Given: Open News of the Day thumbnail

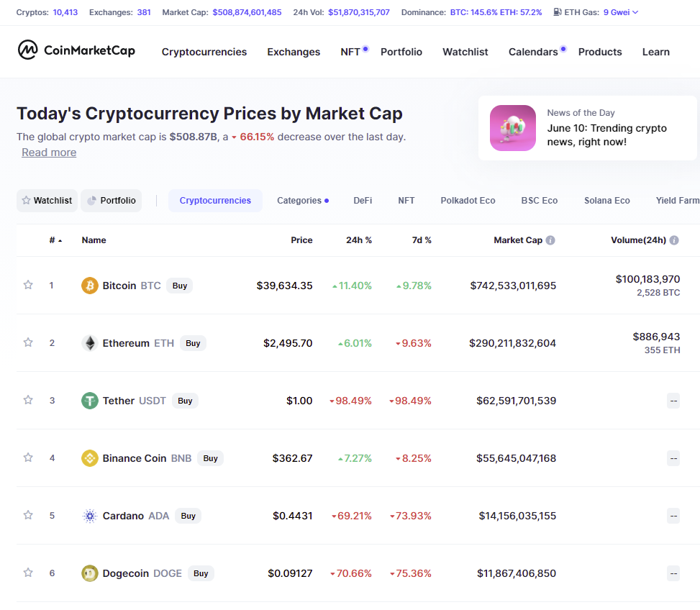Looking at the screenshot, I should tap(512, 128).
